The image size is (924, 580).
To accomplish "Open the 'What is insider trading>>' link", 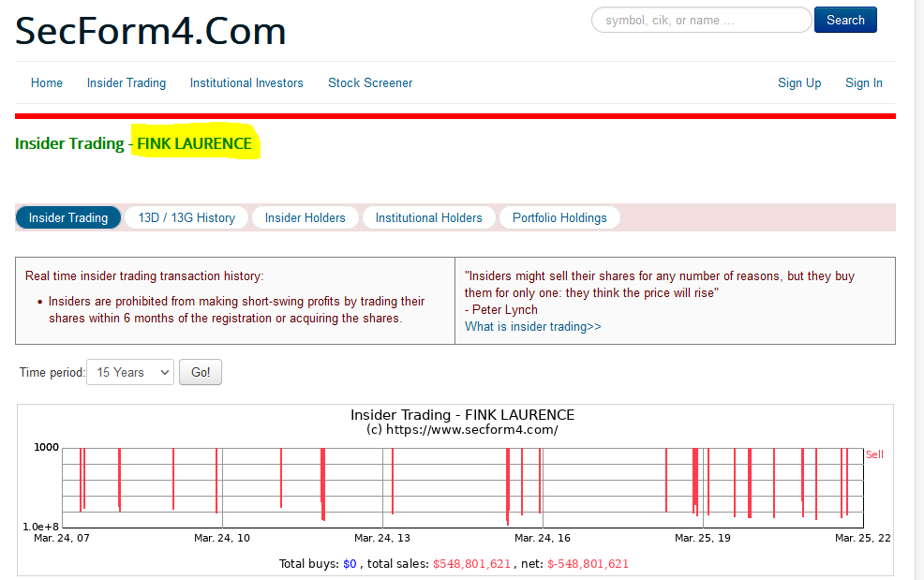I will click(x=532, y=327).
